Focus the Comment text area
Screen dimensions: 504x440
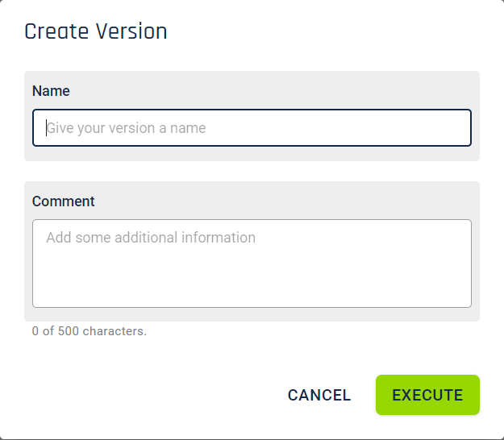(x=252, y=264)
